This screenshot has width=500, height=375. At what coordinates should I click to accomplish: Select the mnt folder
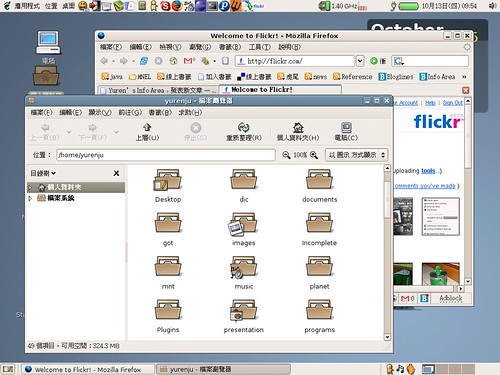(x=168, y=267)
